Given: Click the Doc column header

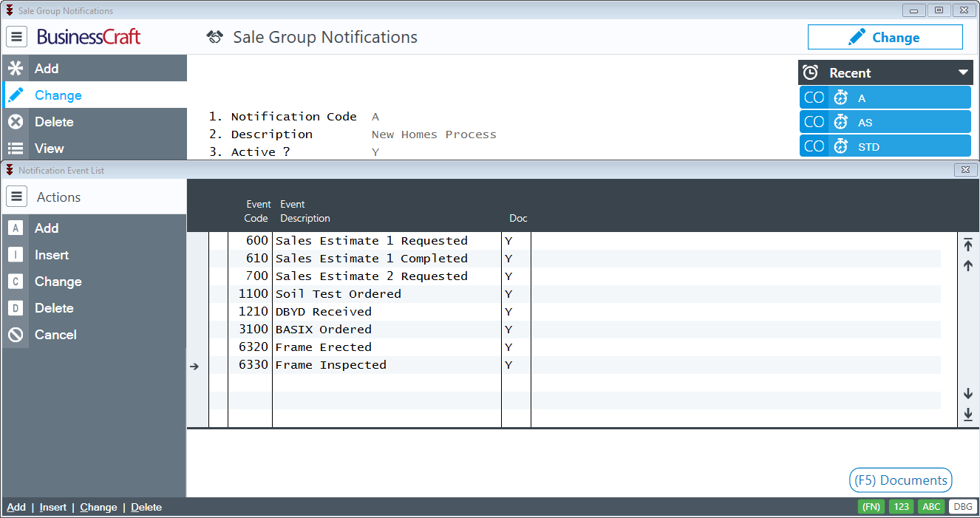Looking at the screenshot, I should [518, 219].
